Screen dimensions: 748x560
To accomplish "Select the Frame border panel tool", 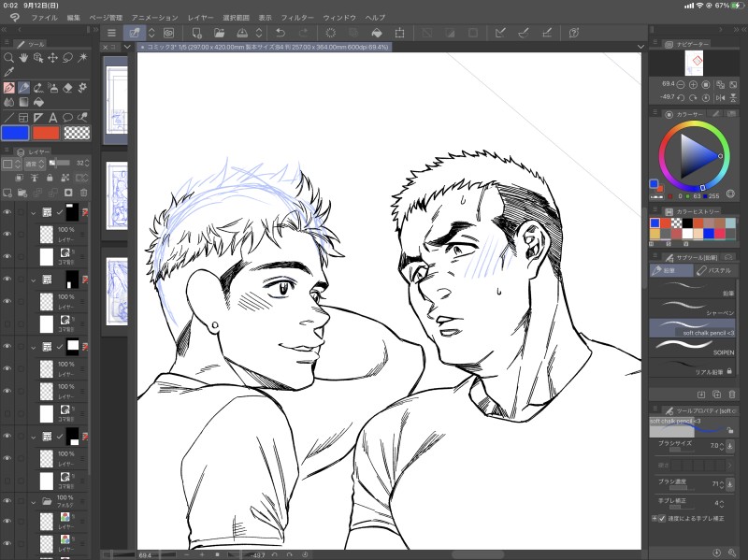I will tap(23, 118).
